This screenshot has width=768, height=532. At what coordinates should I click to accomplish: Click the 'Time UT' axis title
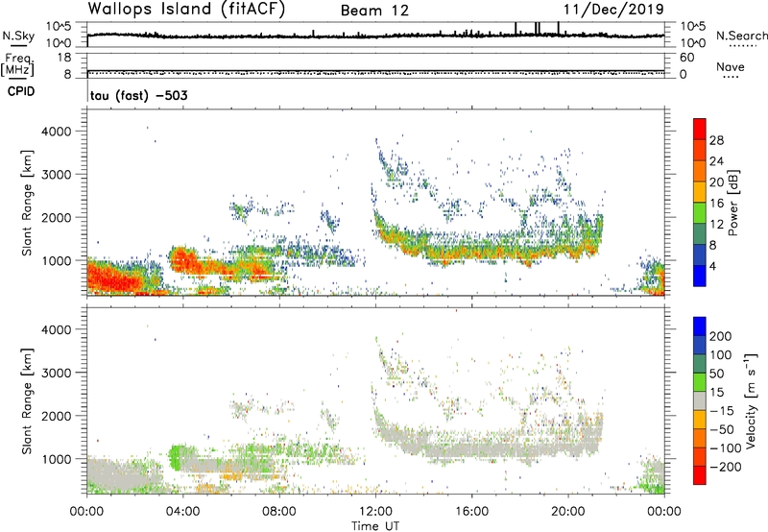tap(375, 525)
